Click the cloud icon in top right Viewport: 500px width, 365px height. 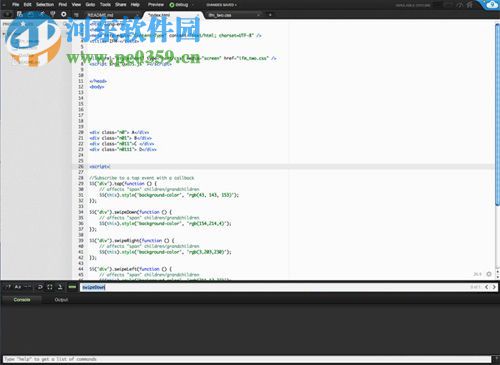click(x=492, y=5)
